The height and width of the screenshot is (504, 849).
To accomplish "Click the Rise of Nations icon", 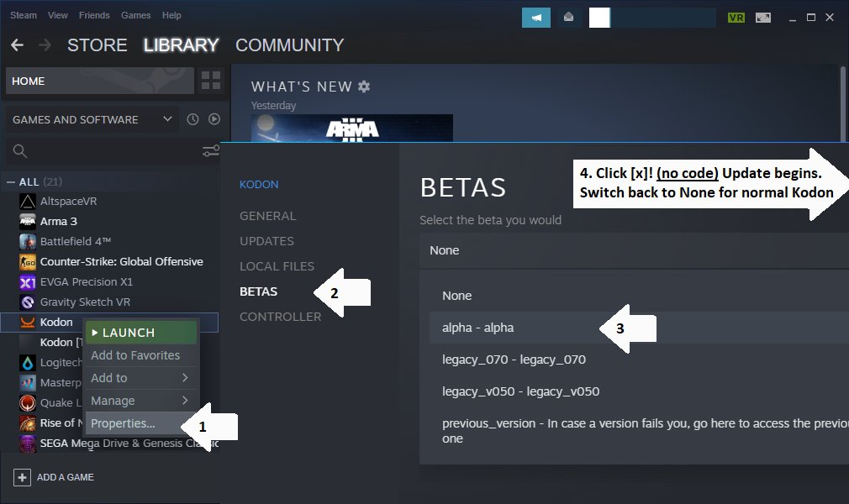I will tap(28, 423).
